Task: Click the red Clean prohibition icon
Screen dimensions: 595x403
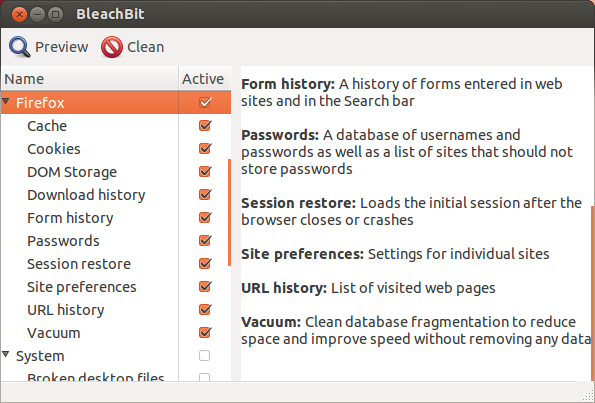Action: pos(112,47)
